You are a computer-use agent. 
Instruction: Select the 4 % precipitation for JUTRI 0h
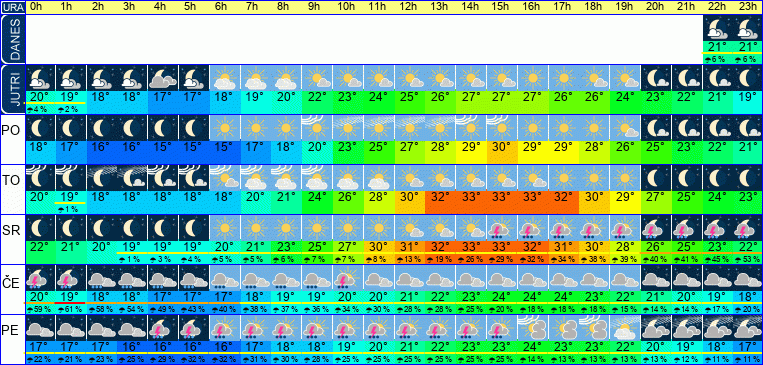click(x=37, y=110)
